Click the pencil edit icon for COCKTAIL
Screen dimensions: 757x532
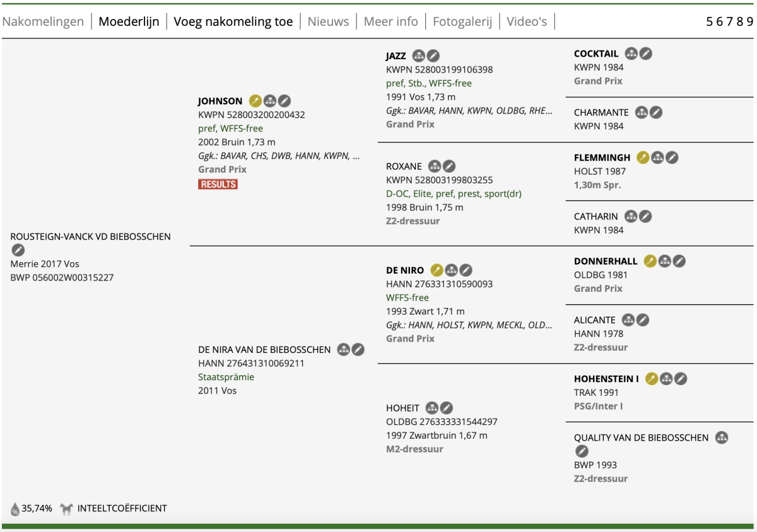click(x=645, y=54)
